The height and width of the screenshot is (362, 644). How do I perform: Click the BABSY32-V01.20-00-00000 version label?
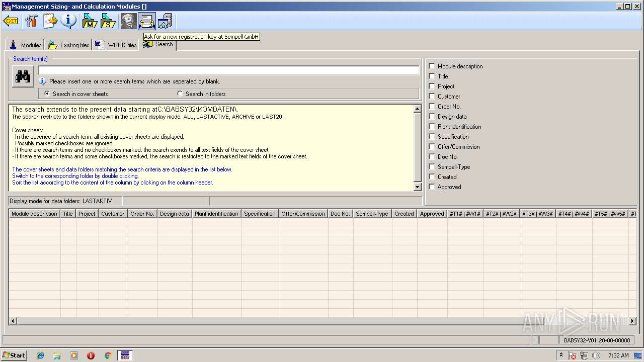click(x=597, y=340)
